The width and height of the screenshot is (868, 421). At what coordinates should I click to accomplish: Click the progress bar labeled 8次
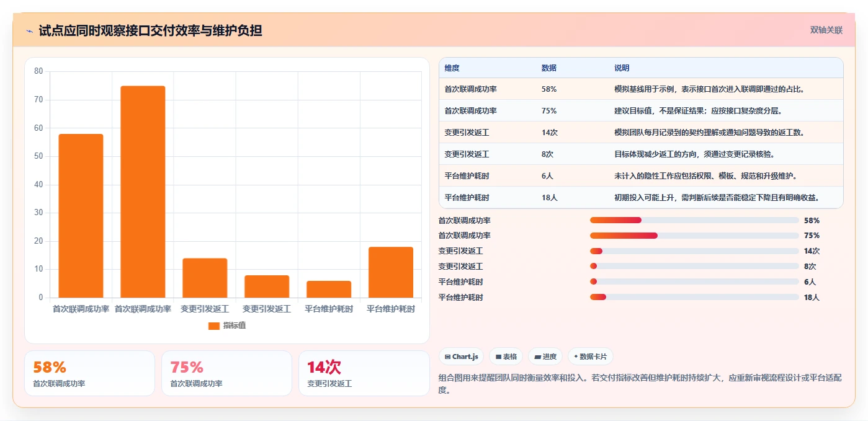(694, 266)
